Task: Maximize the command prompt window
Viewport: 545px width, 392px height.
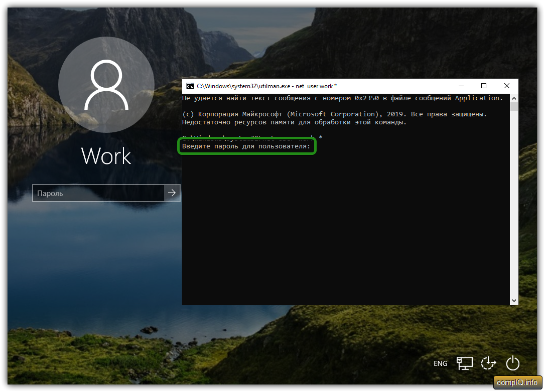Action: tap(484, 86)
